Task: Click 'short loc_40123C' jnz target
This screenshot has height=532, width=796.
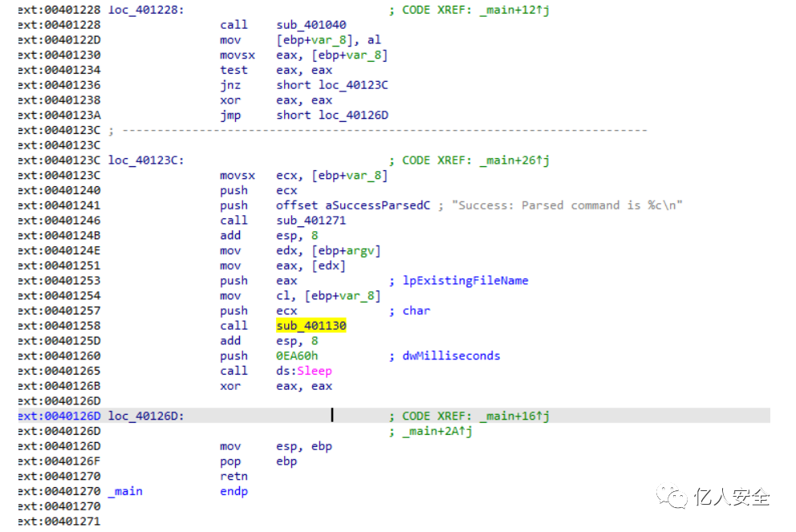Action: [x=332, y=85]
